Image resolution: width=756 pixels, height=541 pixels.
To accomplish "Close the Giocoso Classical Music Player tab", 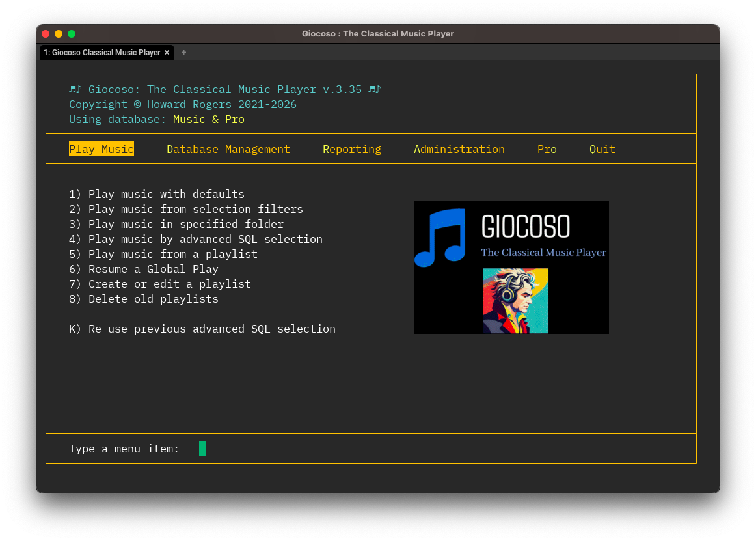I will point(167,53).
